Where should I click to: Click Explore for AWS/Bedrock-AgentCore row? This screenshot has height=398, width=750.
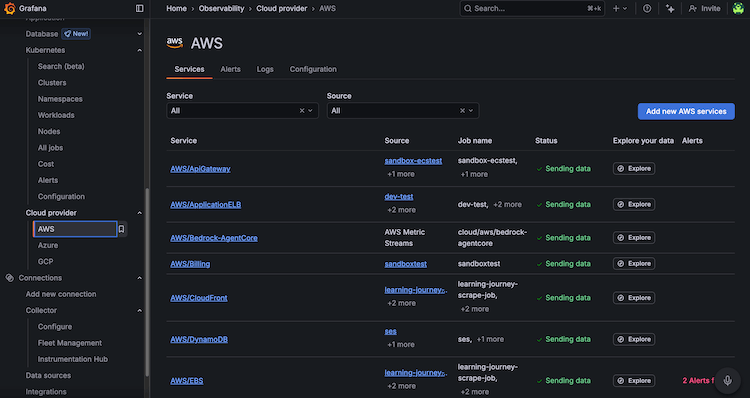point(634,238)
